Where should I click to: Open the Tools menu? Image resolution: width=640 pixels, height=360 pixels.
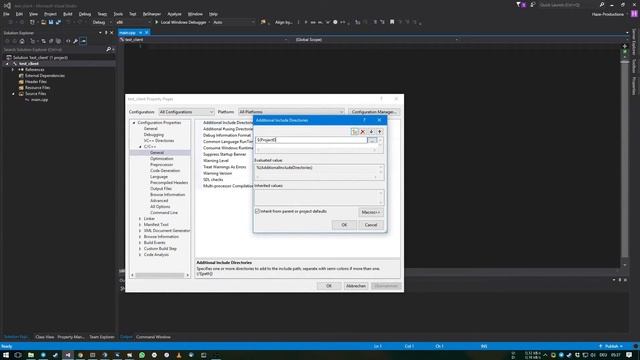pyautogui.click(x=118, y=14)
